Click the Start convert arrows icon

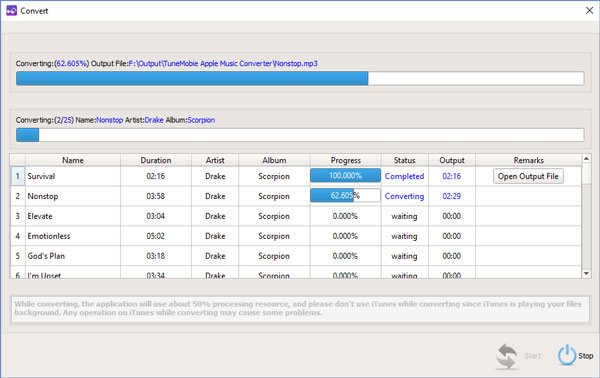[x=507, y=356]
